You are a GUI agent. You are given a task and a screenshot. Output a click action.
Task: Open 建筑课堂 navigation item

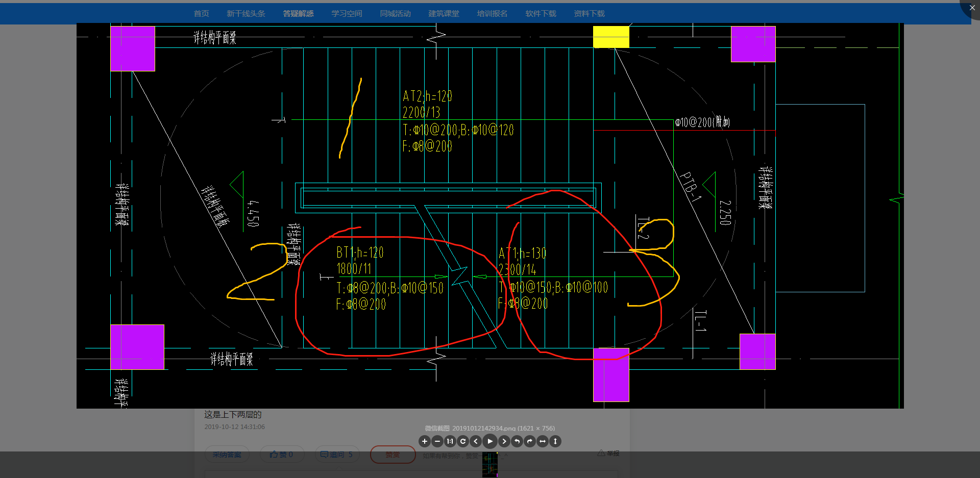click(444, 14)
